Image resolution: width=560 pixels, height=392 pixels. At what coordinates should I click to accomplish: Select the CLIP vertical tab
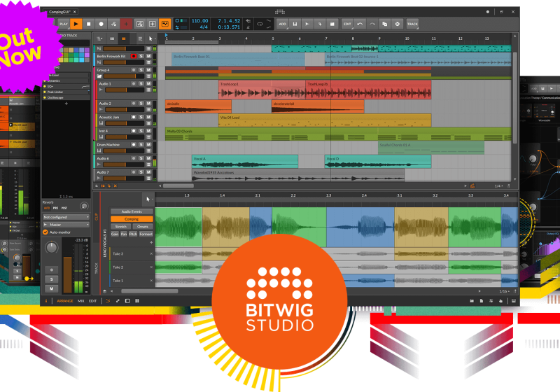pyautogui.click(x=97, y=217)
